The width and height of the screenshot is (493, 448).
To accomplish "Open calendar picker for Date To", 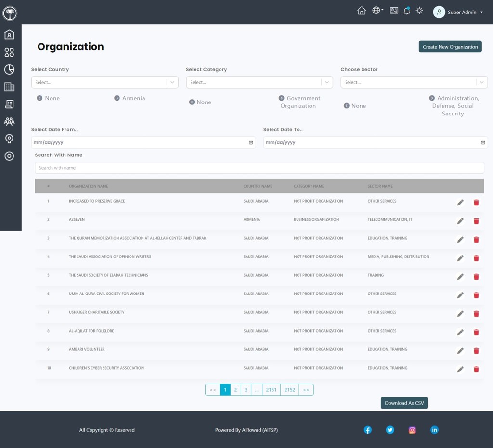I will click(483, 142).
